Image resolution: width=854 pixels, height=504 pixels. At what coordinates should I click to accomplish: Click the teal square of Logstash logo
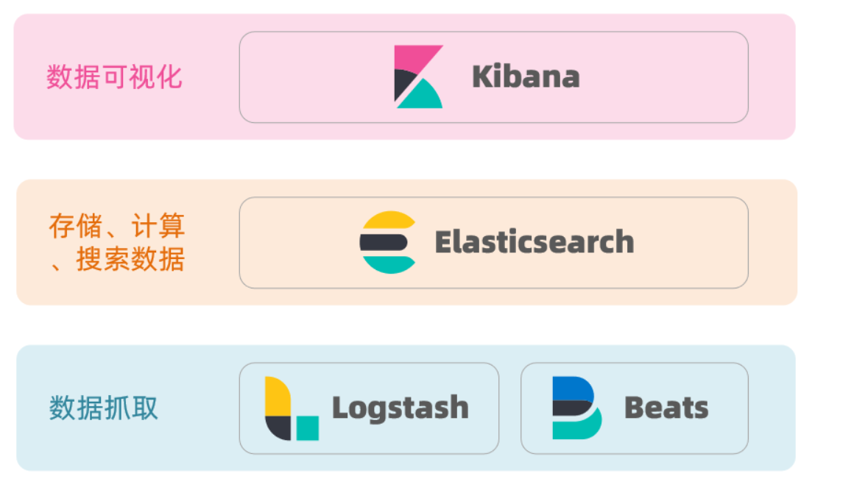tap(308, 427)
